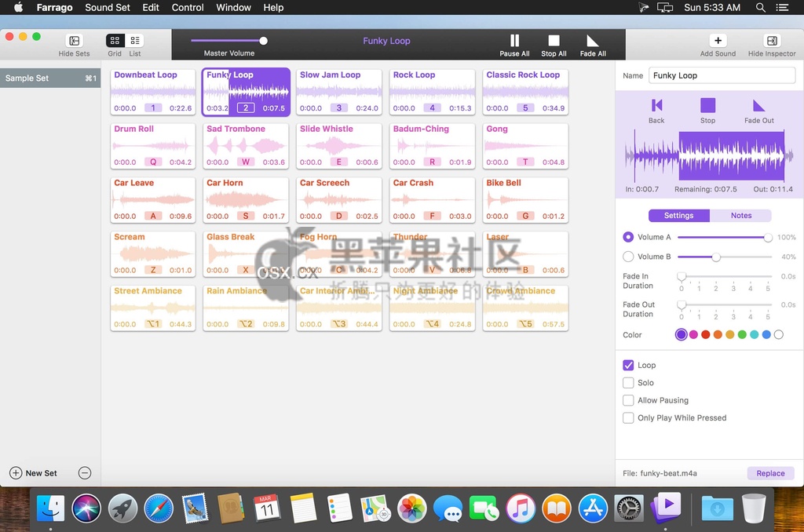Screen dimensions: 804x532
Task: Add a New Set with plus icon
Action: click(x=16, y=472)
